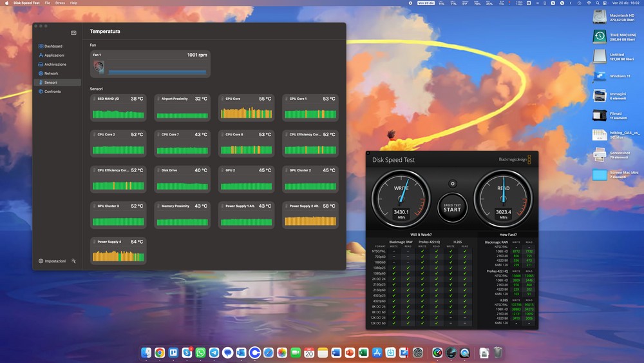Open Google Chrome from the Dock
This screenshot has height=363, width=644.
coord(159,353)
